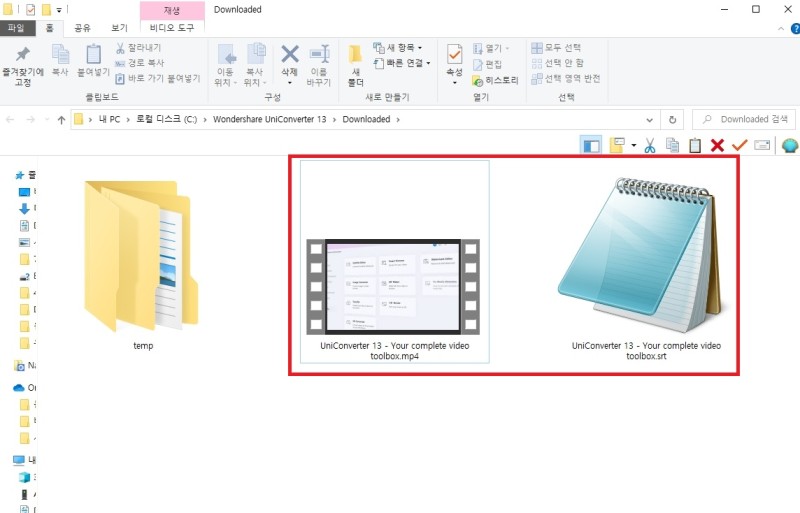This screenshot has width=800, height=513.
Task: Go up one folder level with the up arrow
Action: (x=61, y=119)
